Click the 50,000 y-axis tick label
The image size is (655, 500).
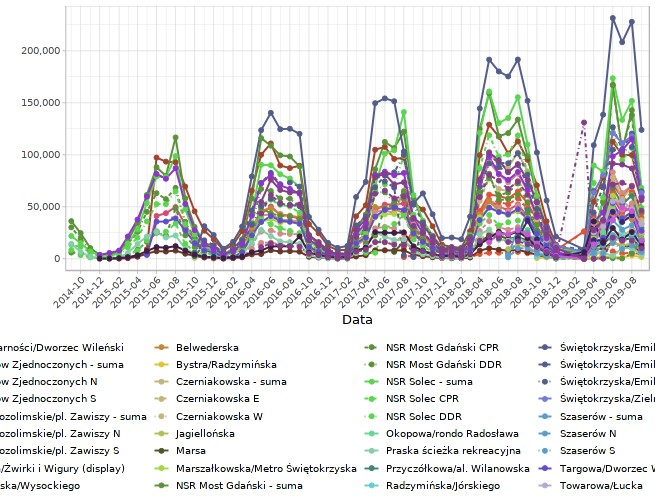43,207
